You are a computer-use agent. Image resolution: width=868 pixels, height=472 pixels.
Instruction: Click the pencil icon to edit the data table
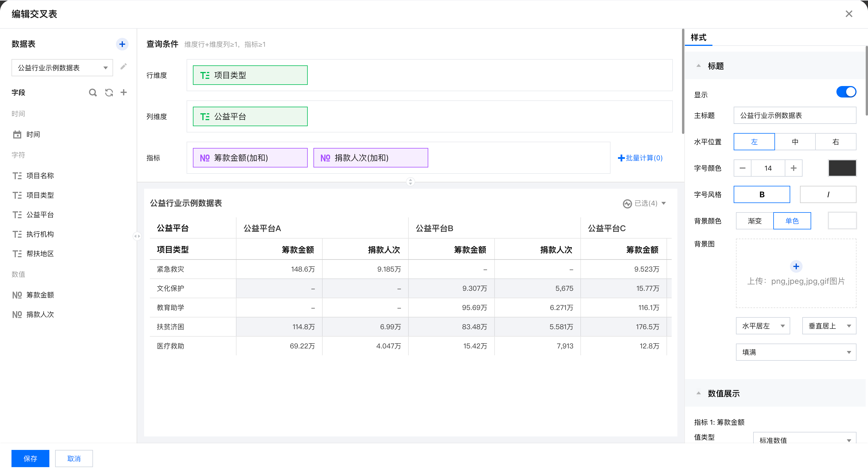(x=123, y=67)
